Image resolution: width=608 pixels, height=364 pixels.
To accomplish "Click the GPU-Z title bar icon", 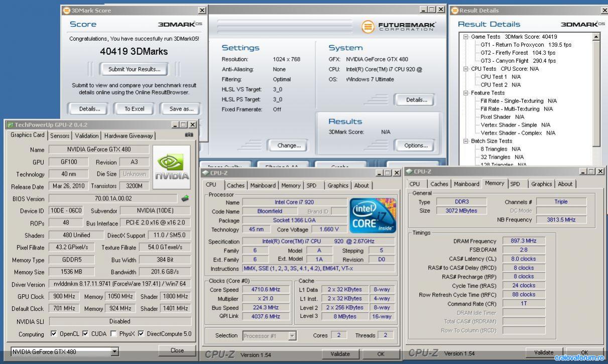I will [x=10, y=125].
